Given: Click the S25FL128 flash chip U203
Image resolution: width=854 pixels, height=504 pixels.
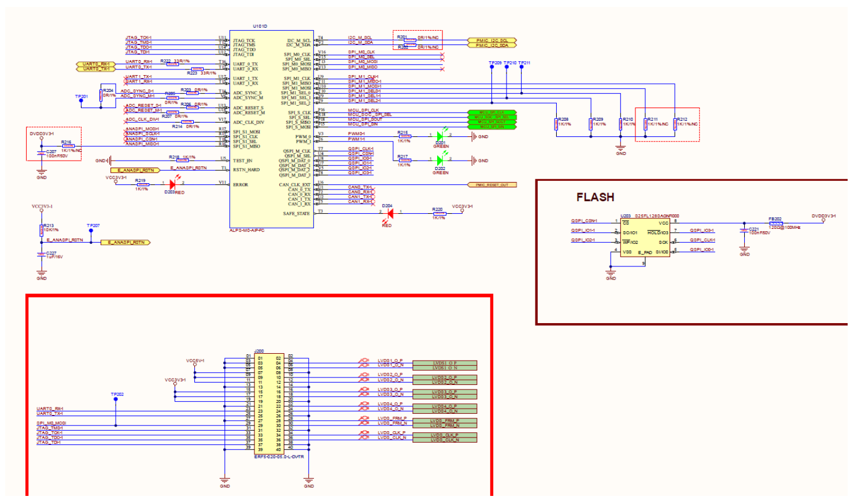Looking at the screenshot, I should pos(645,237).
